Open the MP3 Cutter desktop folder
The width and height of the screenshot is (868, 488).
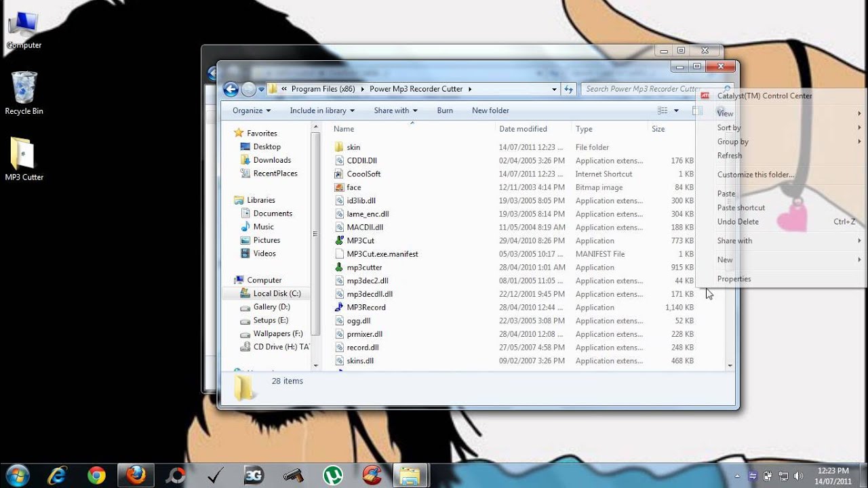point(24,159)
